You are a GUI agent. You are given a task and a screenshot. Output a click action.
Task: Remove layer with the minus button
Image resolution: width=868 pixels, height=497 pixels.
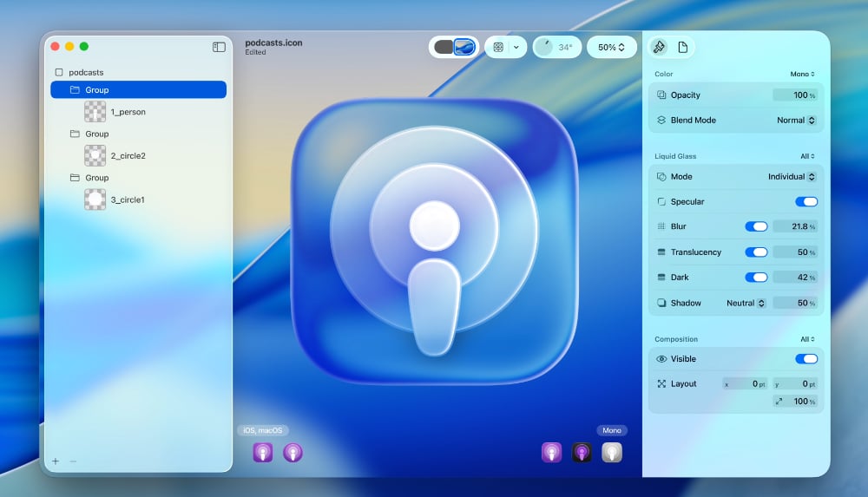(x=73, y=461)
